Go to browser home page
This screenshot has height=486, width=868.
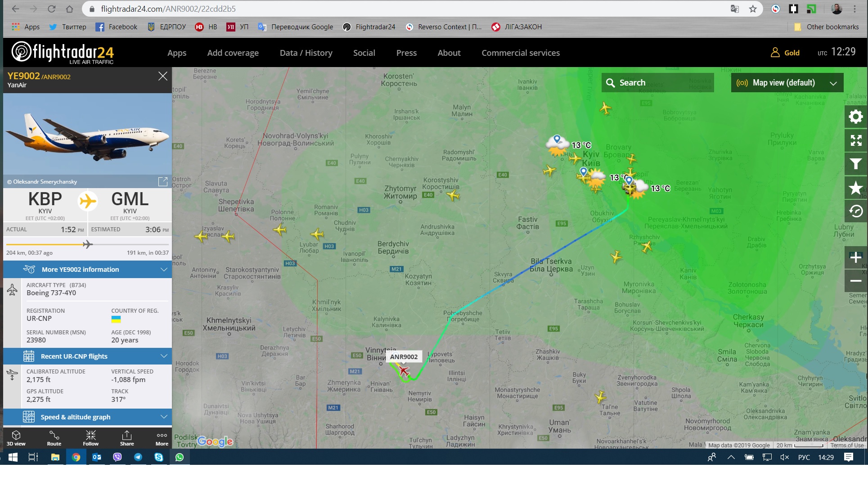69,9
